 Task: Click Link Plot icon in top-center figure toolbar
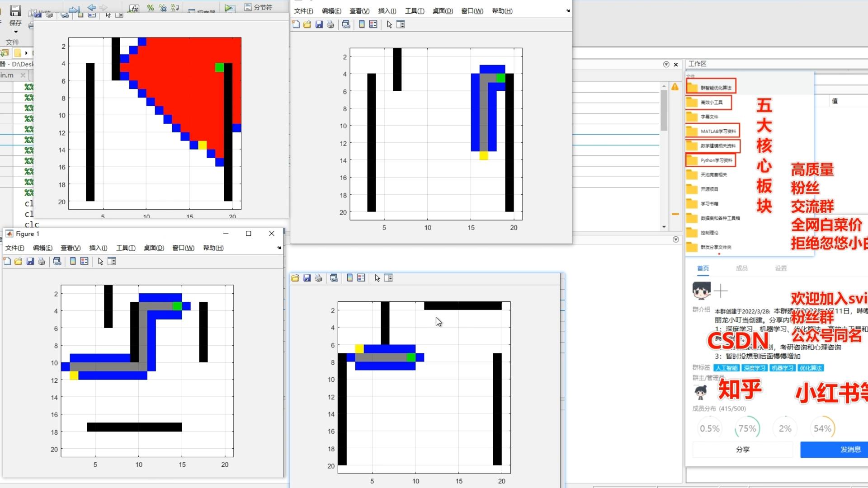(346, 24)
